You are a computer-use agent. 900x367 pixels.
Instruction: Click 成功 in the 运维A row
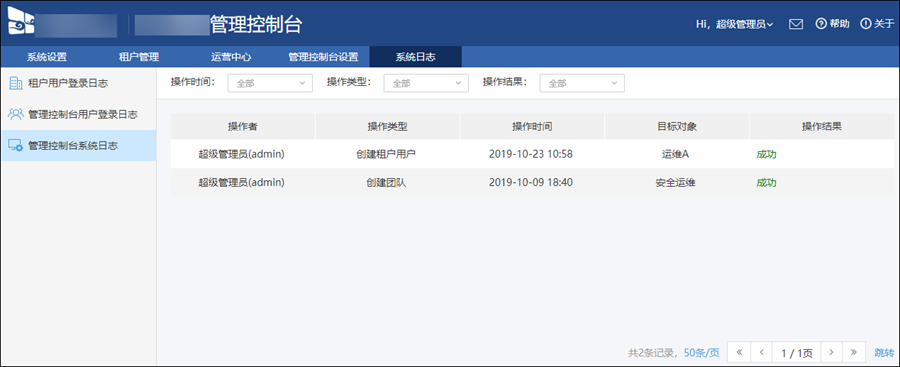[x=766, y=154]
